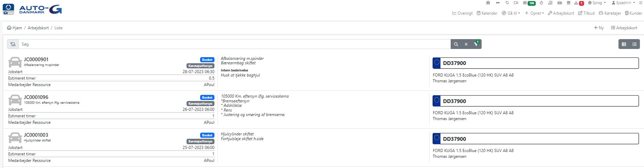Image resolution: width=644 pixels, height=168 pixels.
Task: Open the filter funnel with badge 2
Action: pos(476,44)
